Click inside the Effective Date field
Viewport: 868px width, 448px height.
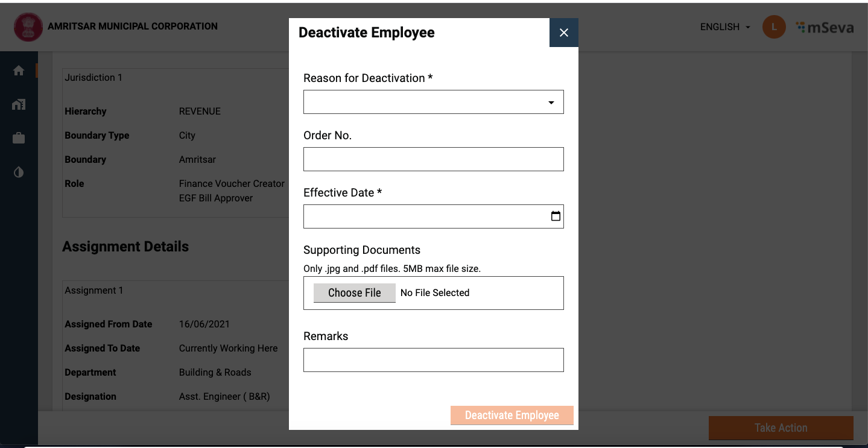[422, 216]
